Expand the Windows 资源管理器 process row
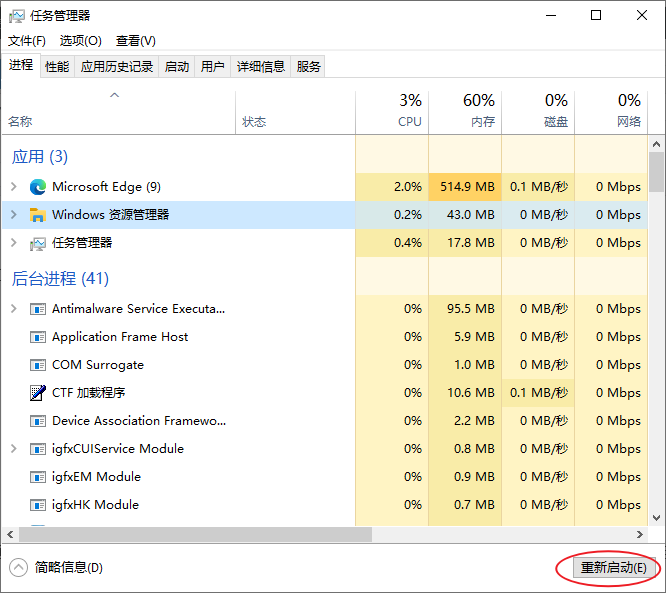The height and width of the screenshot is (593, 666). (x=14, y=215)
